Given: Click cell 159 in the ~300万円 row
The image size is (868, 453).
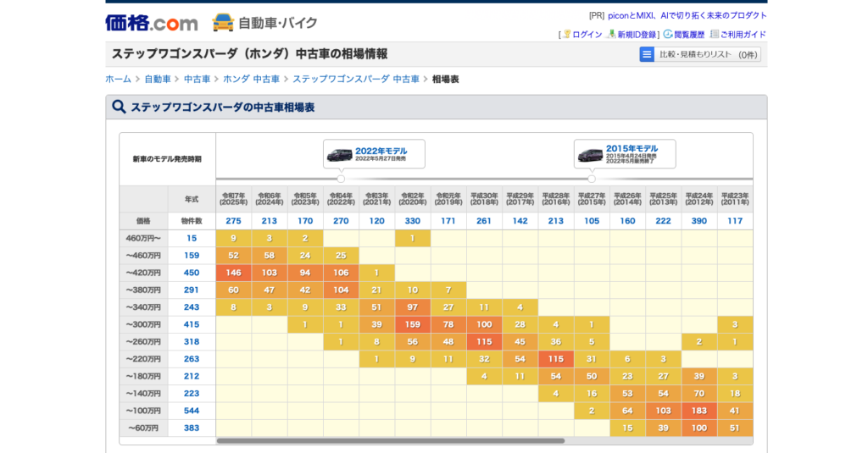Looking at the screenshot, I should (x=413, y=324).
